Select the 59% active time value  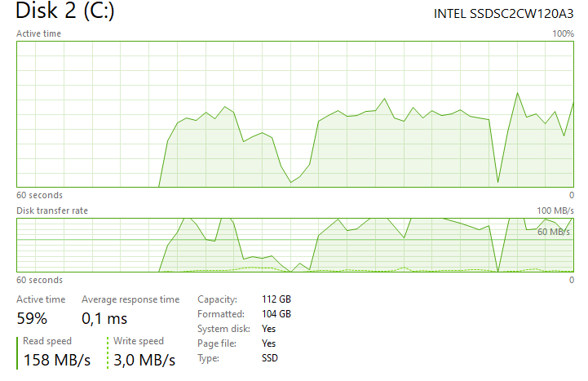click(33, 319)
